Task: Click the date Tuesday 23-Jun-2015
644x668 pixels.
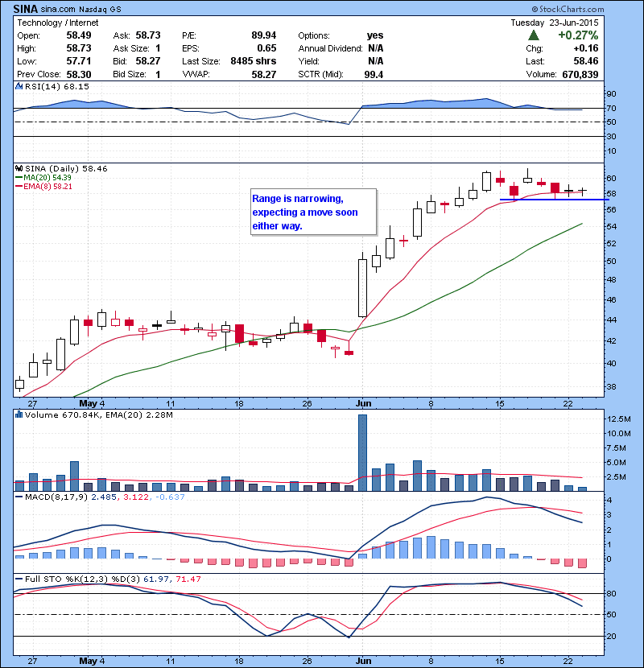Action: pos(555,23)
